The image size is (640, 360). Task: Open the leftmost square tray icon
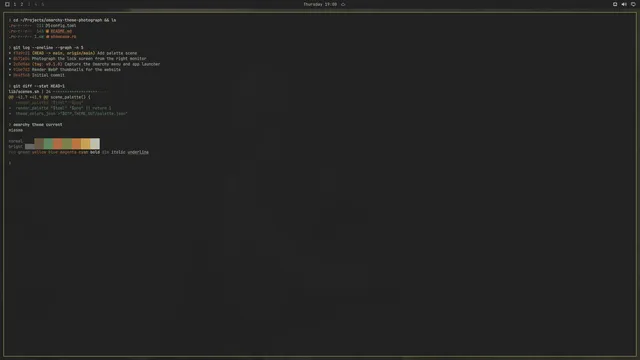point(615,4)
